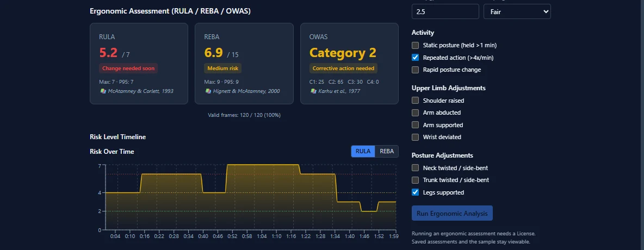
Task: Open the Karhu et al. reference icon
Action: pos(313,91)
